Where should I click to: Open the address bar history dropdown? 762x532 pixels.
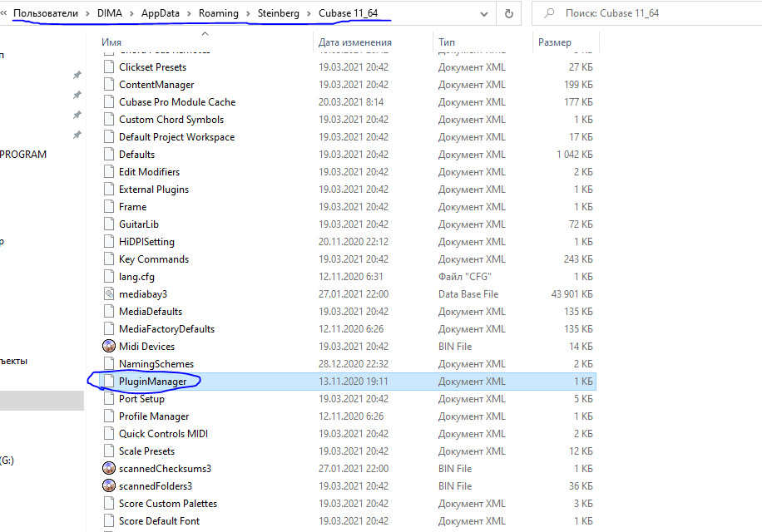click(x=484, y=14)
